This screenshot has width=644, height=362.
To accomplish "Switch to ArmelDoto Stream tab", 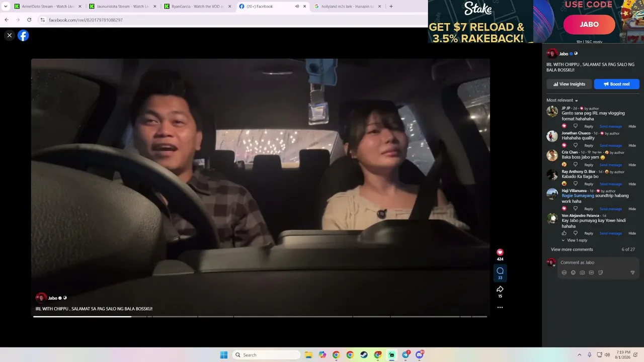I will click(48, 7).
